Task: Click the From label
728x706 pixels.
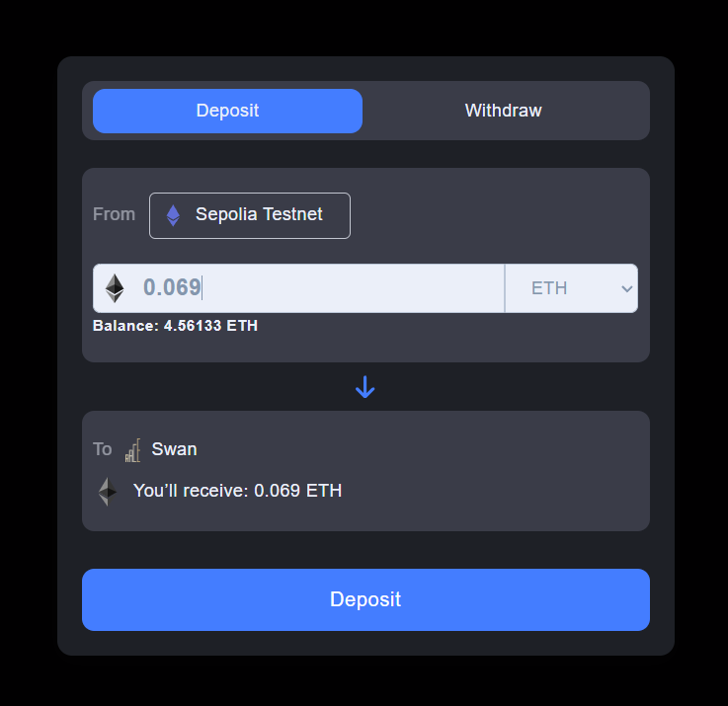Action: [x=115, y=214]
